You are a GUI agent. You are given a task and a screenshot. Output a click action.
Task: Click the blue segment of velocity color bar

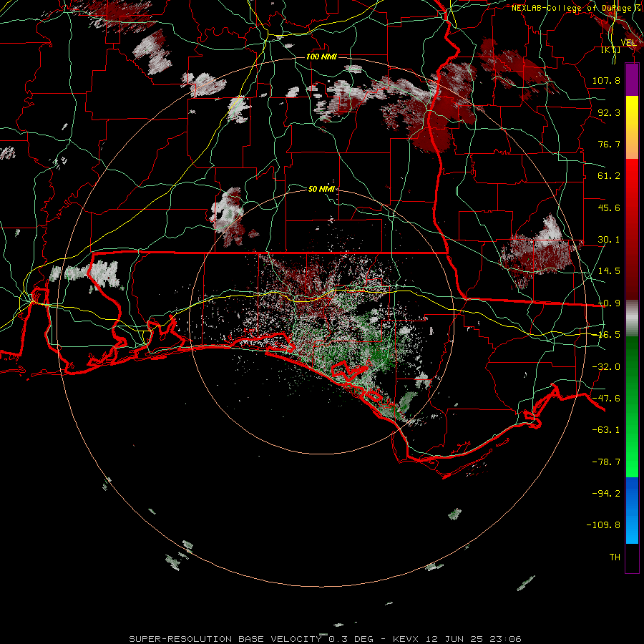[632, 510]
